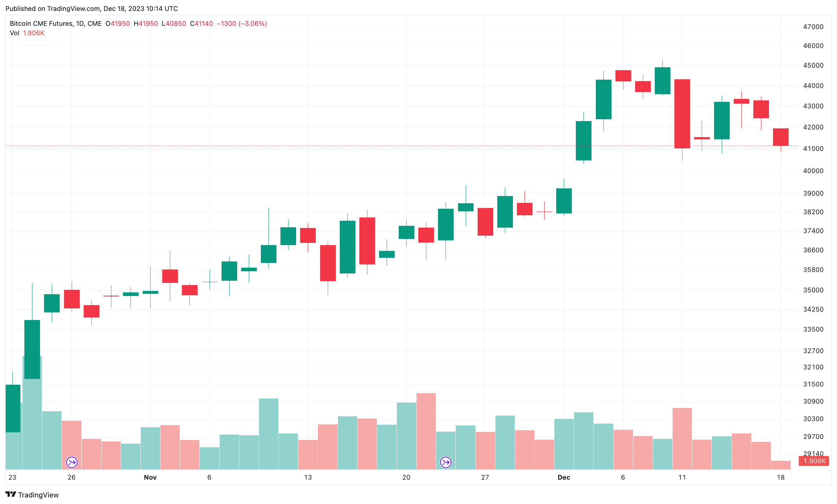Click the 41000 price scale label

coord(813,149)
